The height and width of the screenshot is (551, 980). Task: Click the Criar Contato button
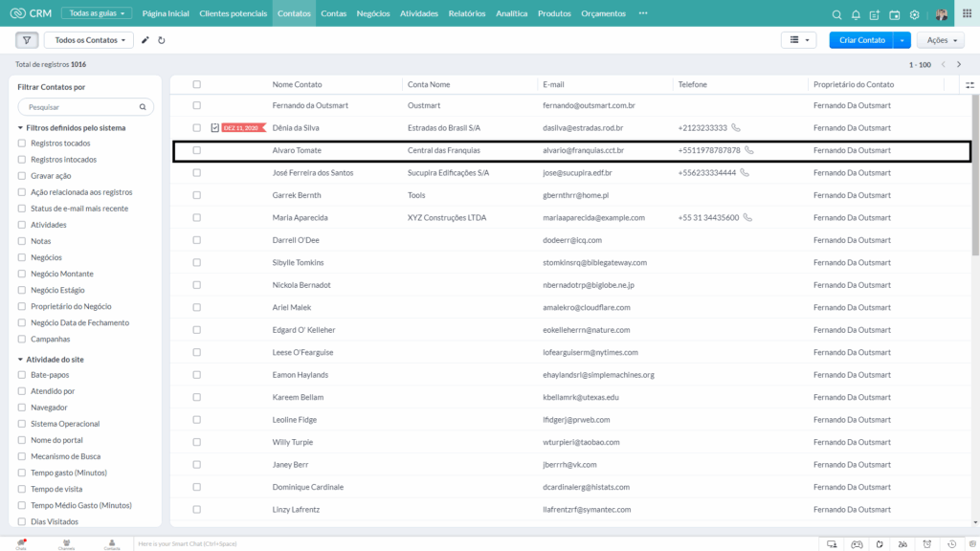click(x=862, y=40)
